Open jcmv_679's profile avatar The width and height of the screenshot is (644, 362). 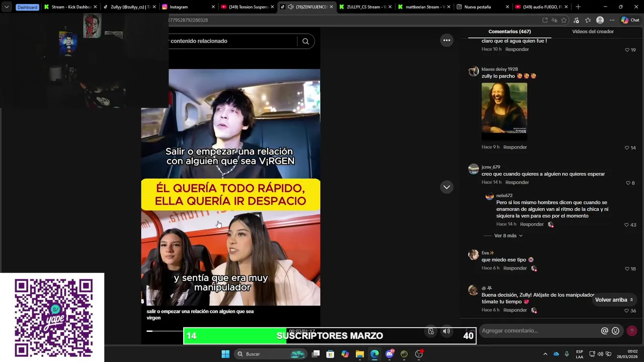[473, 169]
